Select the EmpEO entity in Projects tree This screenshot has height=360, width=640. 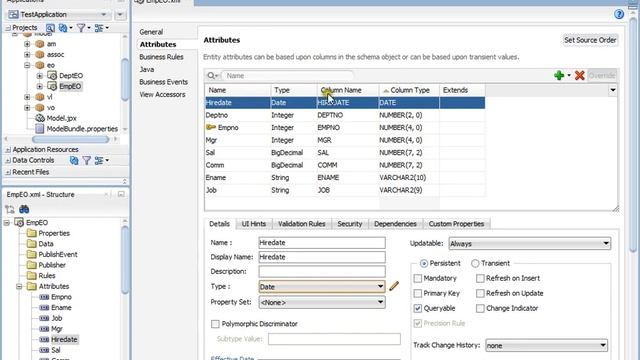70,86
